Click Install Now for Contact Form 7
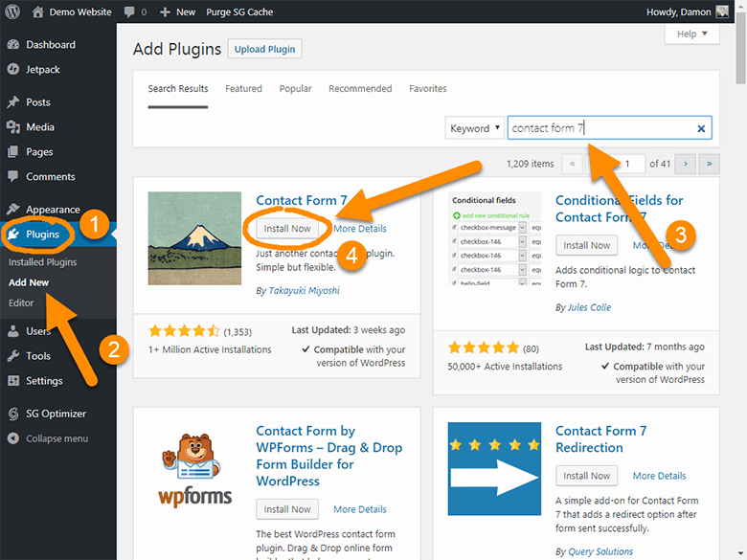Viewport: 747px width, 560px height. (x=287, y=229)
